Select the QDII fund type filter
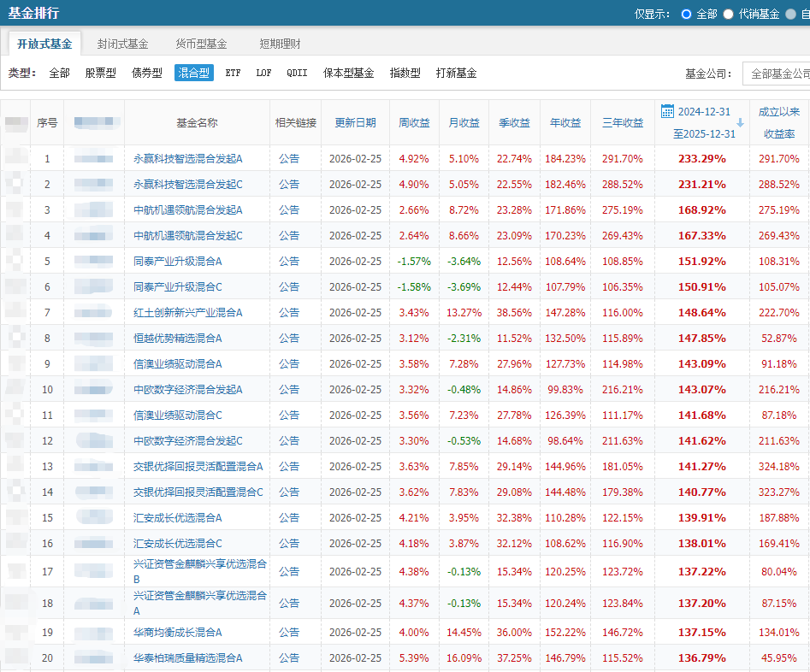 [x=296, y=74]
